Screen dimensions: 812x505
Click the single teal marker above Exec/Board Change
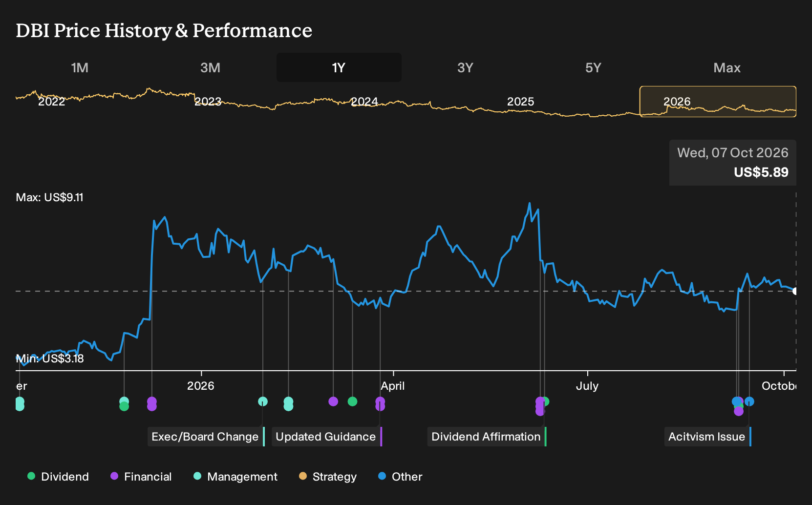(263, 401)
